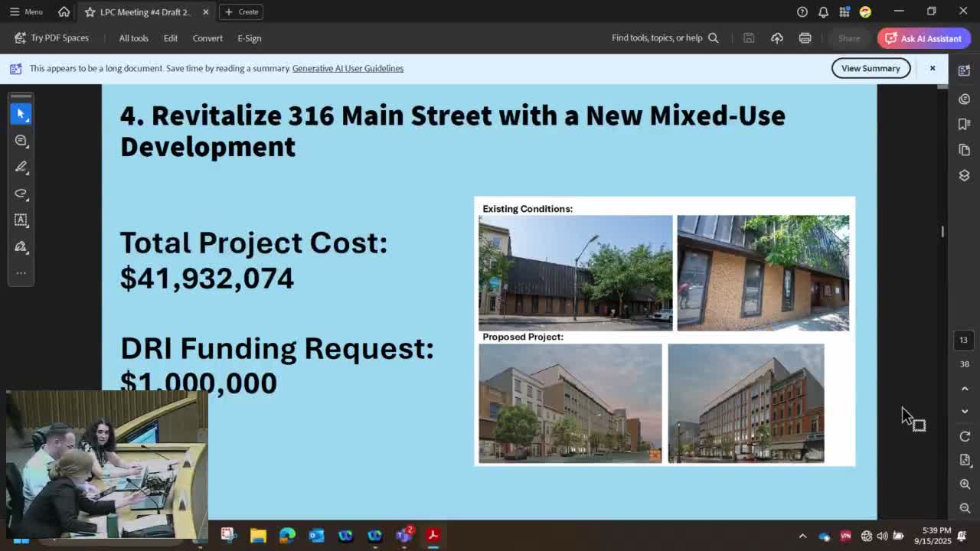This screenshot has width=980, height=551.
Task: Show hidden system tray icons
Action: coord(802,536)
